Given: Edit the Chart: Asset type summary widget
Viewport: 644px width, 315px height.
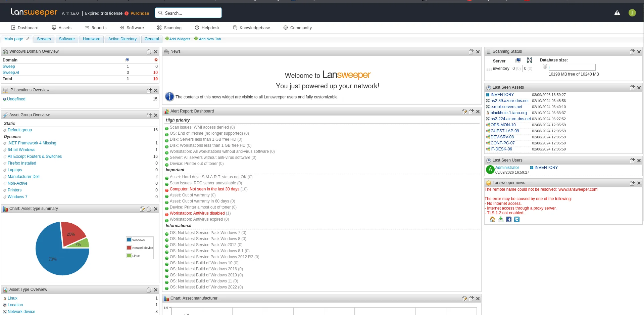Looking at the screenshot, I should click(142, 209).
